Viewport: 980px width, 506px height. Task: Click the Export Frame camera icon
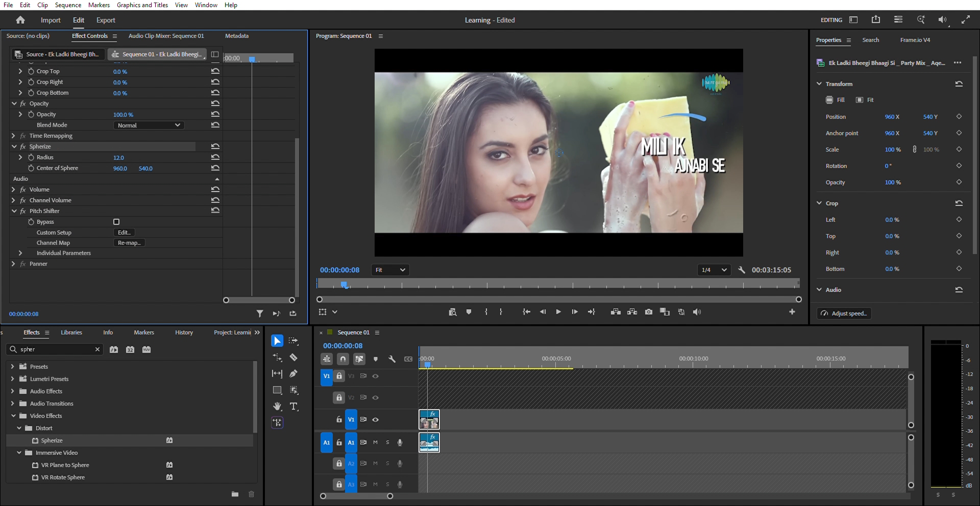(x=648, y=312)
